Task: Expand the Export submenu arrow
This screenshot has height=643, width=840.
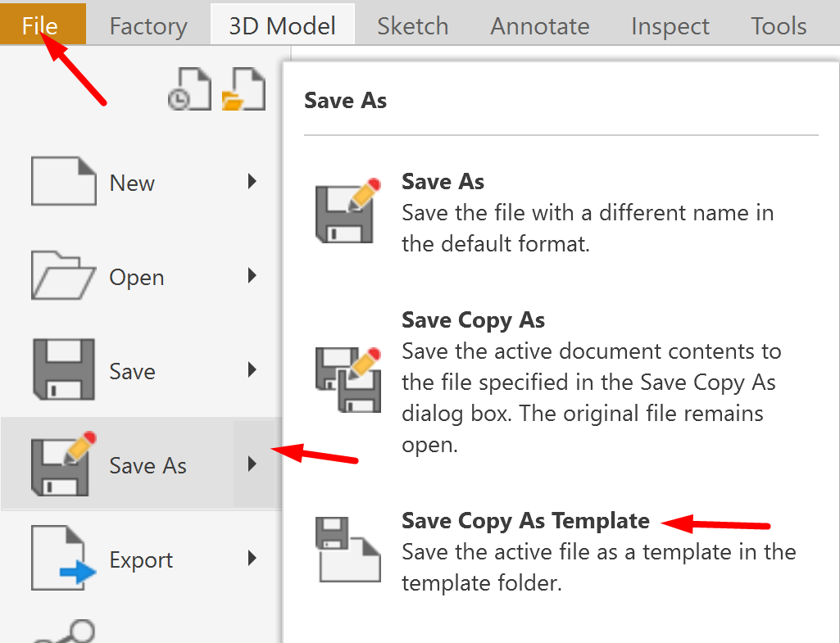Action: coord(252,559)
